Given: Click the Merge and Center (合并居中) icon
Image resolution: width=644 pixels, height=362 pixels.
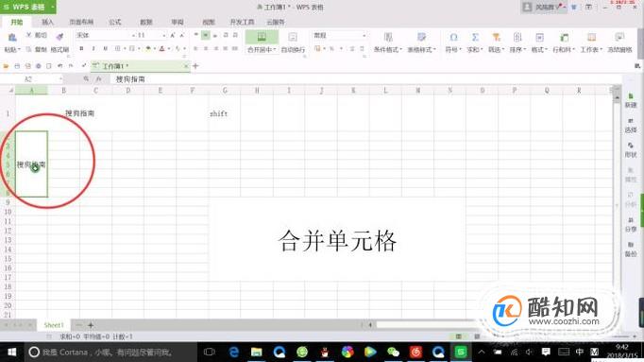Looking at the screenshot, I should pos(262,38).
